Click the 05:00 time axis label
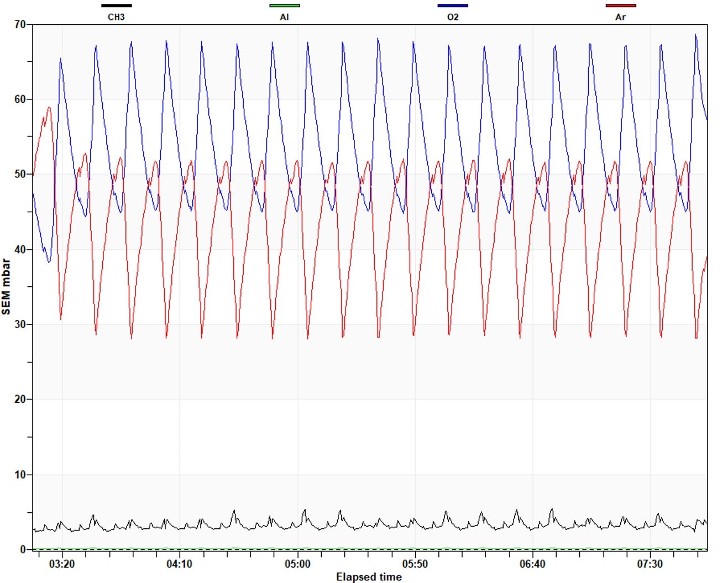Image resolution: width=728 pixels, height=583 pixels. 297,564
